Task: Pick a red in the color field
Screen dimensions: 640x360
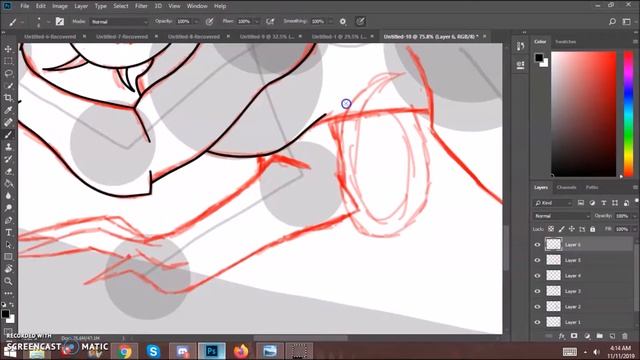Action: 584,114
